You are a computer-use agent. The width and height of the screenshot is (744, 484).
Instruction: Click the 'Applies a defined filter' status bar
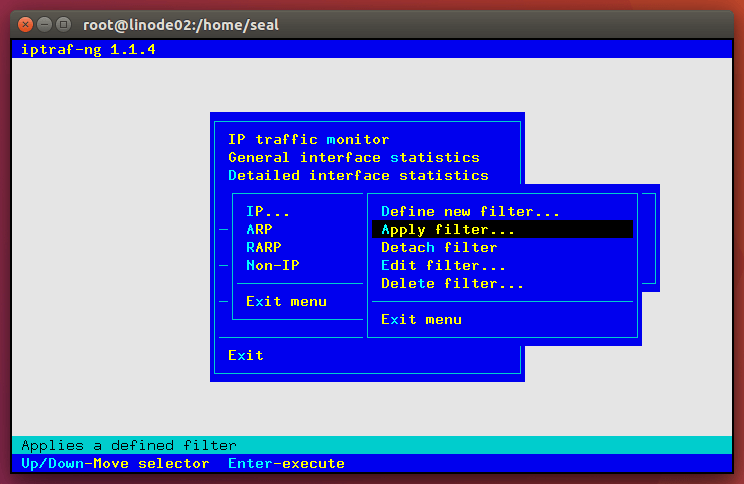click(129, 445)
